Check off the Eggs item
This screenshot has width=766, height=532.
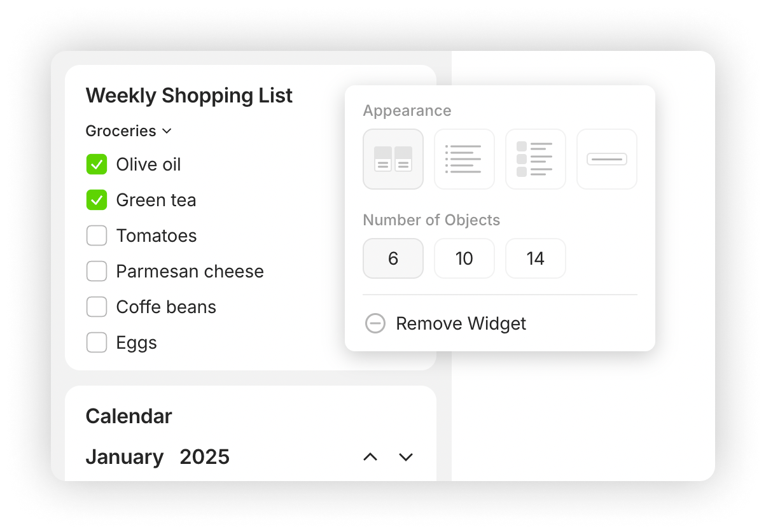coord(97,342)
